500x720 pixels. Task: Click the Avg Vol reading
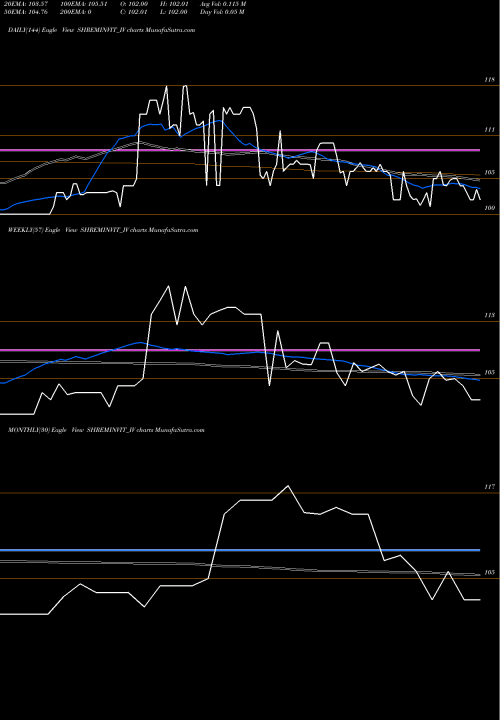click(x=223, y=4)
